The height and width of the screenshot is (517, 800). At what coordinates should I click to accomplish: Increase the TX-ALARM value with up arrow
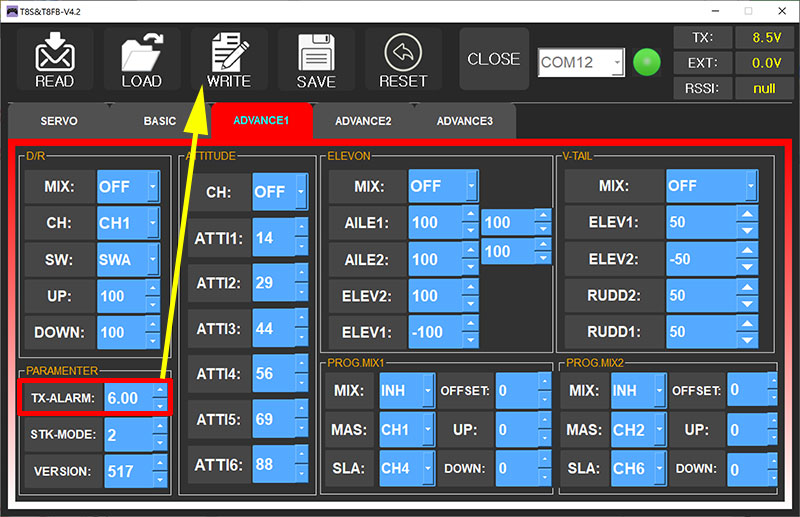159,390
